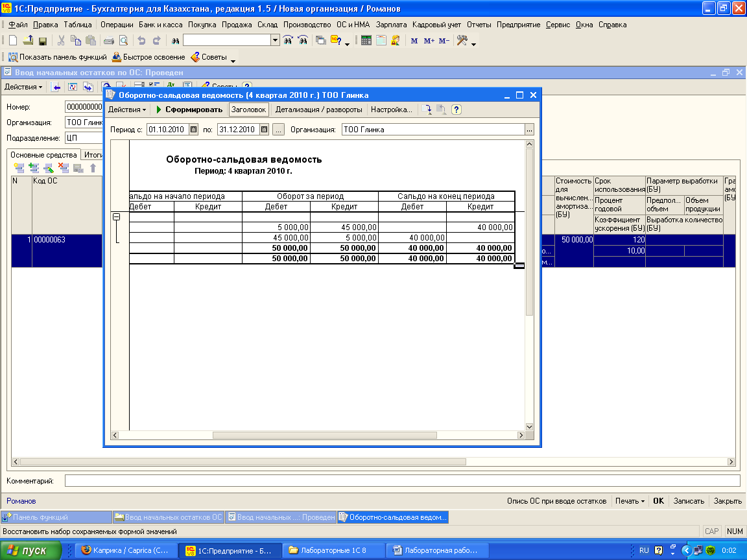Open the tools hammer-wrench icon

coord(462,40)
